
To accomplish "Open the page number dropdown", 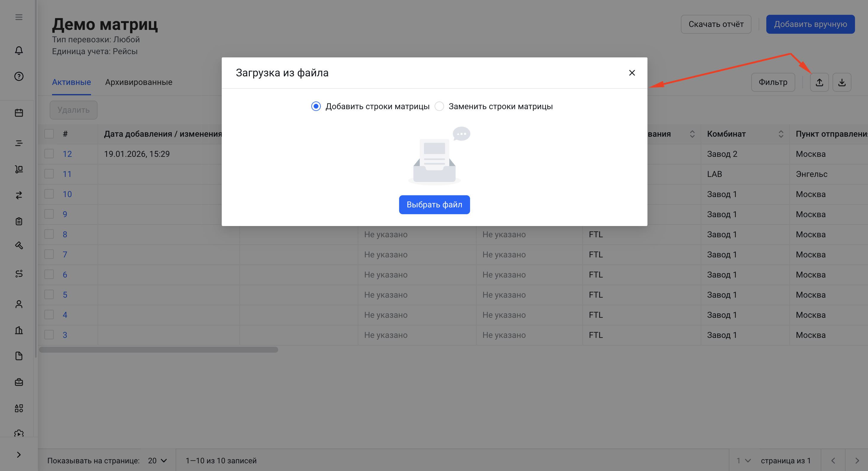I will click(x=743, y=460).
